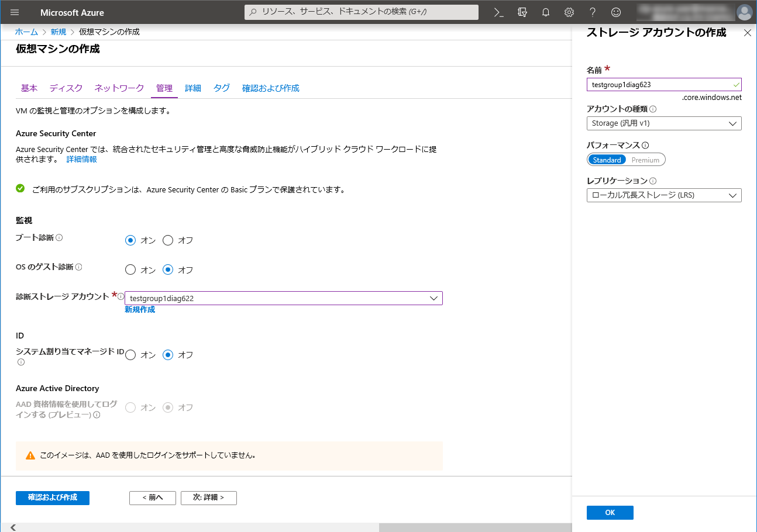Open portal settings gear icon
The width and height of the screenshot is (757, 532).
569,12
